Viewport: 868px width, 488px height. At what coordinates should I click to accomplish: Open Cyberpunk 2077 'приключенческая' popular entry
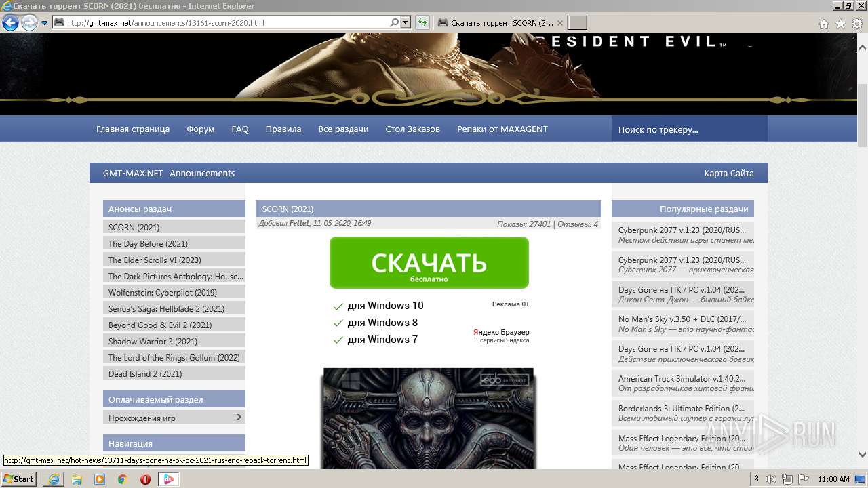(683, 264)
